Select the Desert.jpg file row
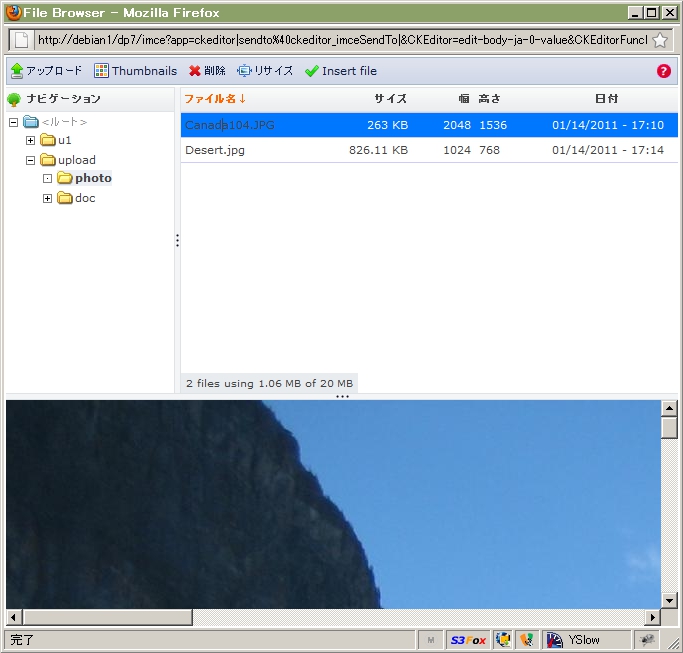Viewport: 683px width, 653px height. pyautogui.click(x=215, y=150)
